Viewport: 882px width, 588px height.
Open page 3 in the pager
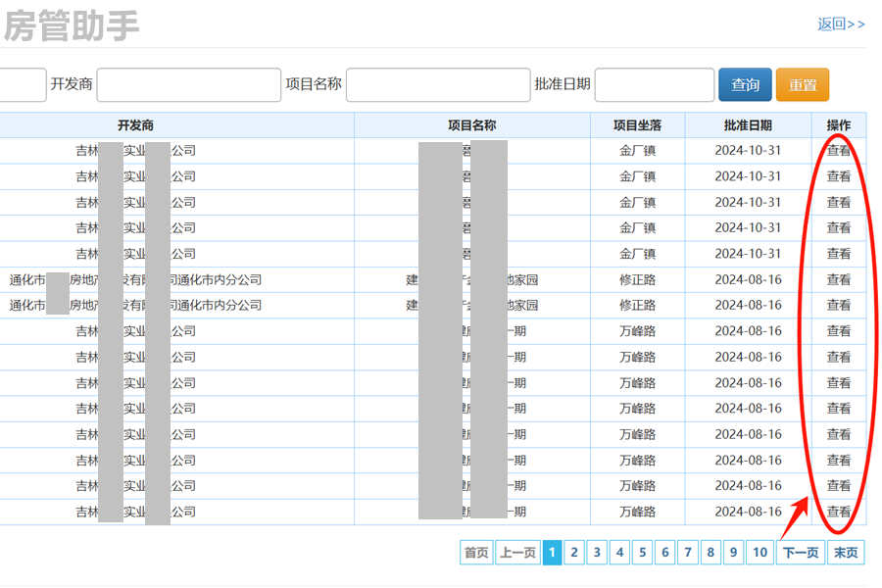click(x=597, y=553)
